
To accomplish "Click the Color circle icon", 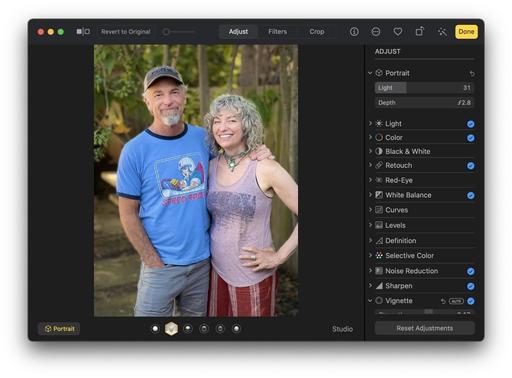I will pyautogui.click(x=379, y=137).
